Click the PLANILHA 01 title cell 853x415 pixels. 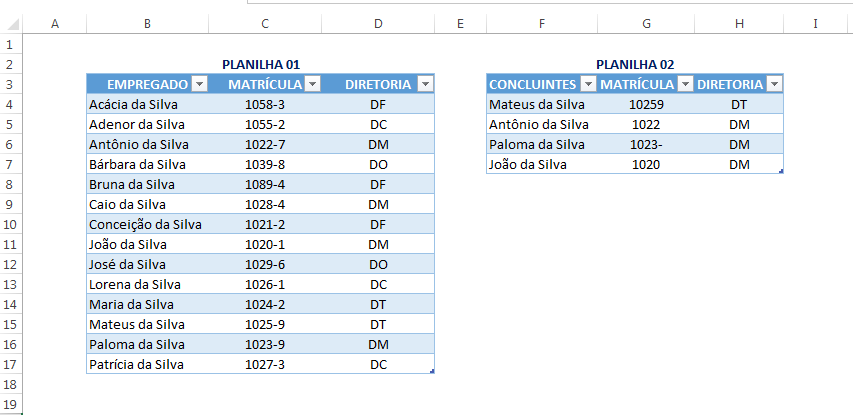[261, 65]
